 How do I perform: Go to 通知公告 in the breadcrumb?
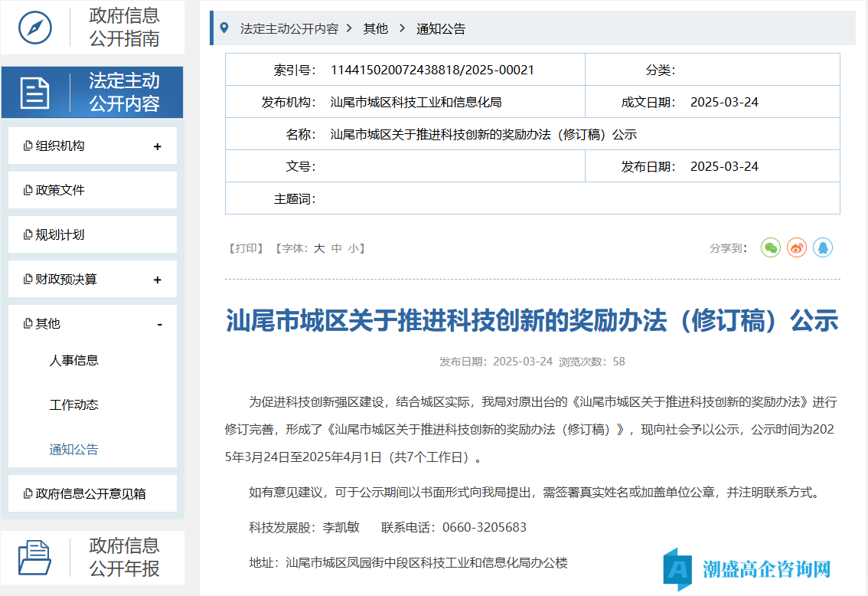coord(441,29)
